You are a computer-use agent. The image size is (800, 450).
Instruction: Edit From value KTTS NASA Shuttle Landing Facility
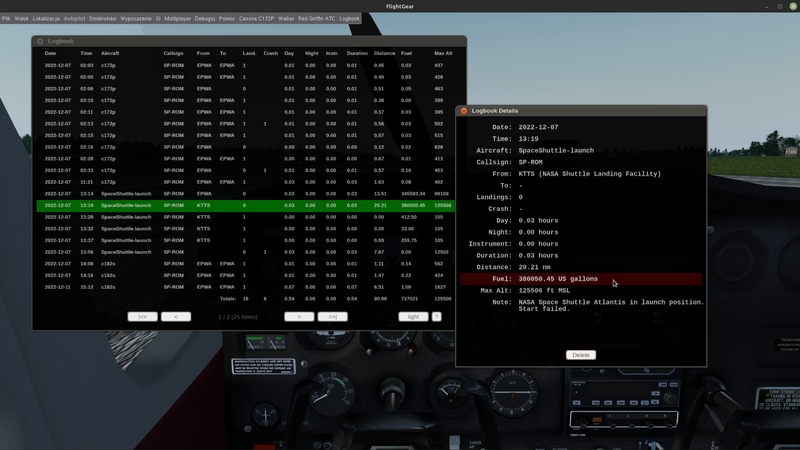[590, 174]
